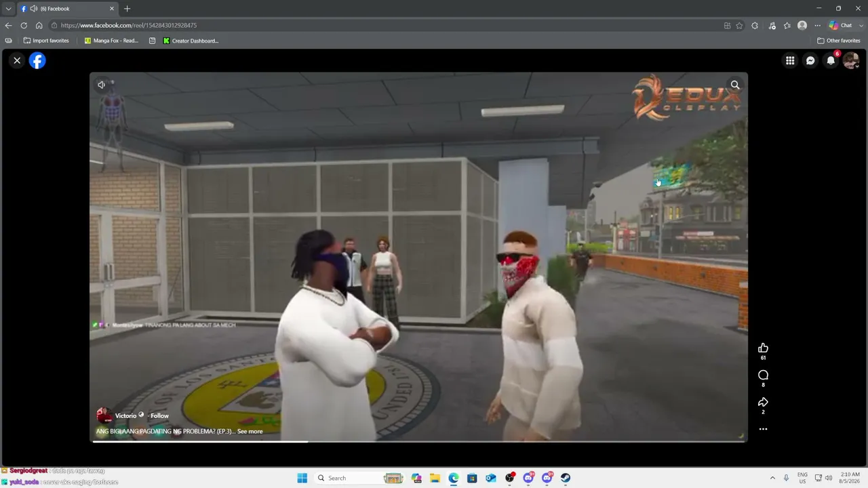Click the unnamed bookmark before Creator Dashboard
The height and width of the screenshot is (488, 868).
pyautogui.click(x=152, y=41)
